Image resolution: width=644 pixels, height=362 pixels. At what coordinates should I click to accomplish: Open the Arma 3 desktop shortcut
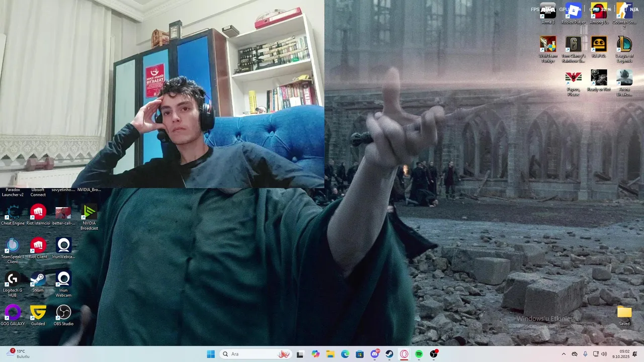coord(548,13)
